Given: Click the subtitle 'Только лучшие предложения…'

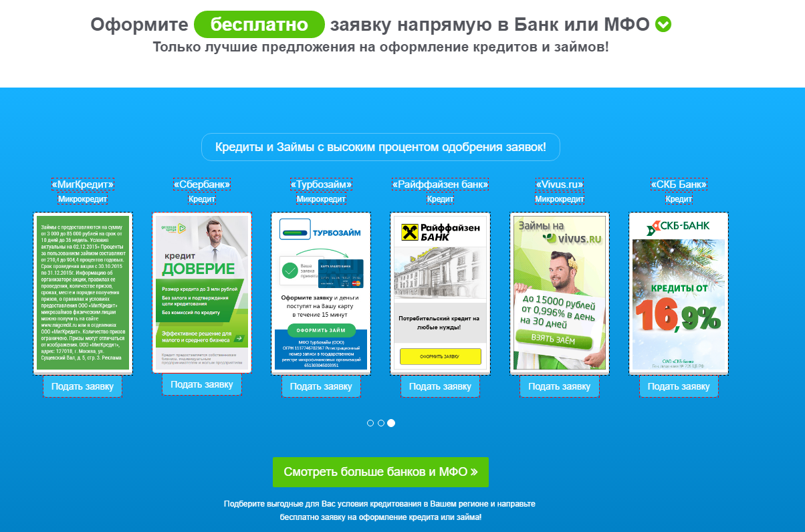Looking at the screenshot, I should (x=380, y=47).
